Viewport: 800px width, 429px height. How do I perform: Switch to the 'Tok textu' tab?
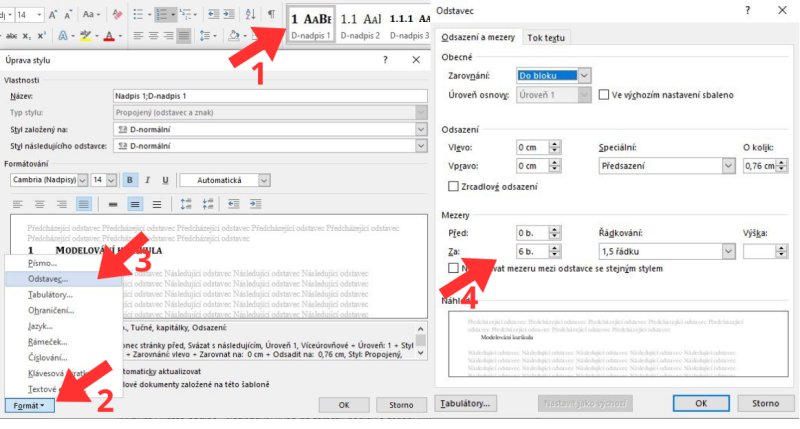point(546,38)
